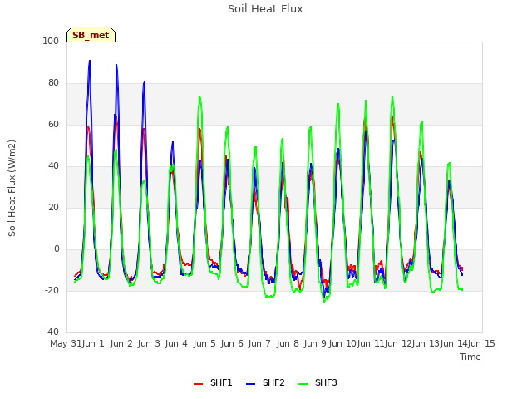This screenshot has height=399, width=532.
Task: Click the blue SHF2 peak near 90 on Jun 1
Action: [x=90, y=61]
